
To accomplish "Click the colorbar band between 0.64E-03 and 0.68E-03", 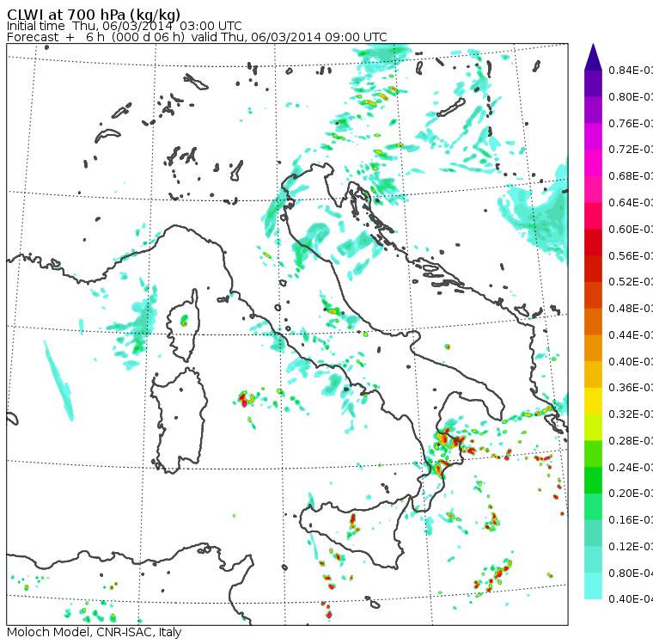I will point(593,189).
